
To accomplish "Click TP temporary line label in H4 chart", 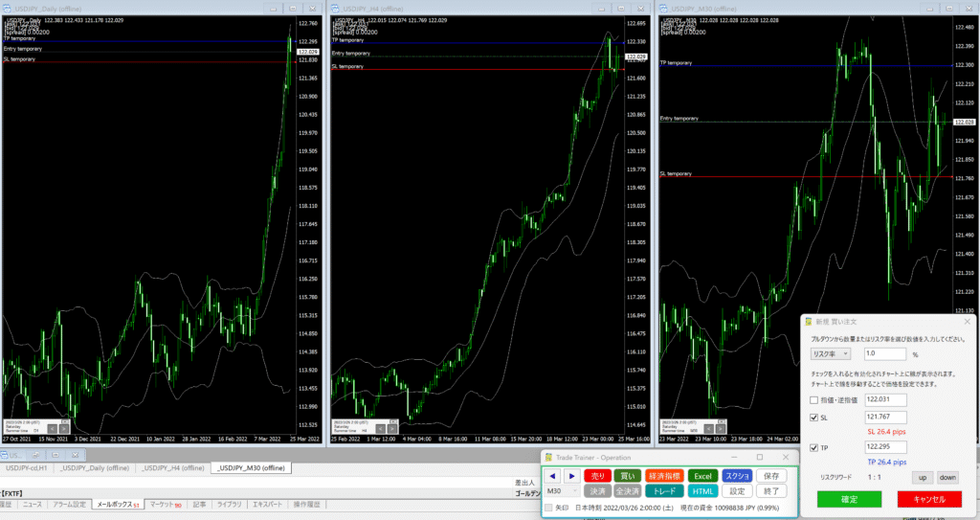I will point(347,40).
